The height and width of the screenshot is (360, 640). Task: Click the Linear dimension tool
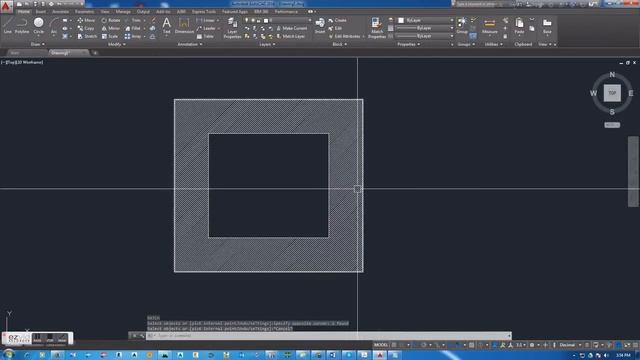click(207, 20)
